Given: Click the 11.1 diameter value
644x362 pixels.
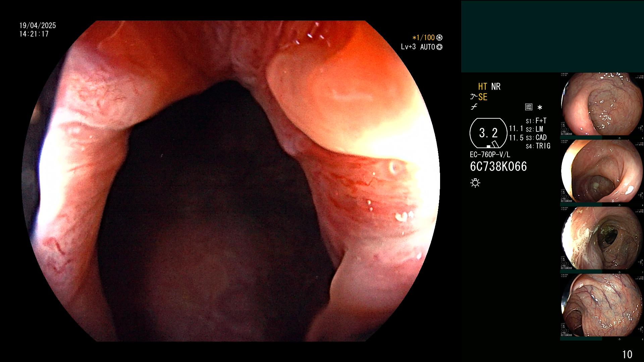Looking at the screenshot, I should pos(516,129).
